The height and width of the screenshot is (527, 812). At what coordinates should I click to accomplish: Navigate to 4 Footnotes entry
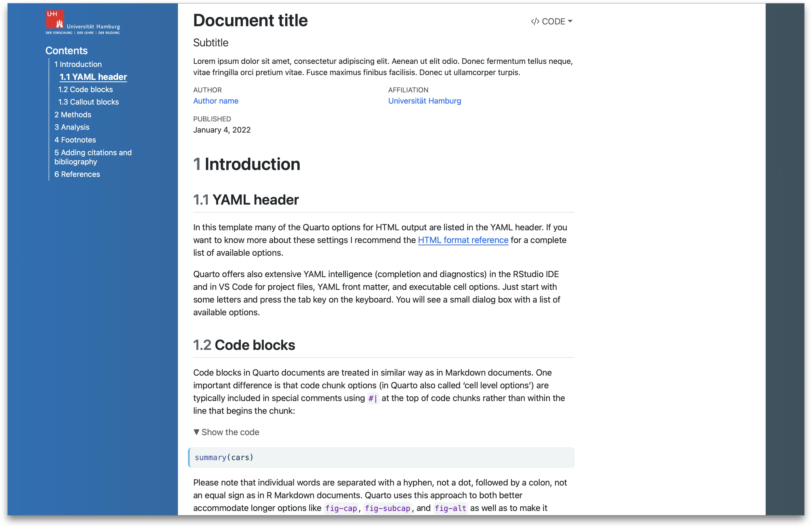point(75,139)
